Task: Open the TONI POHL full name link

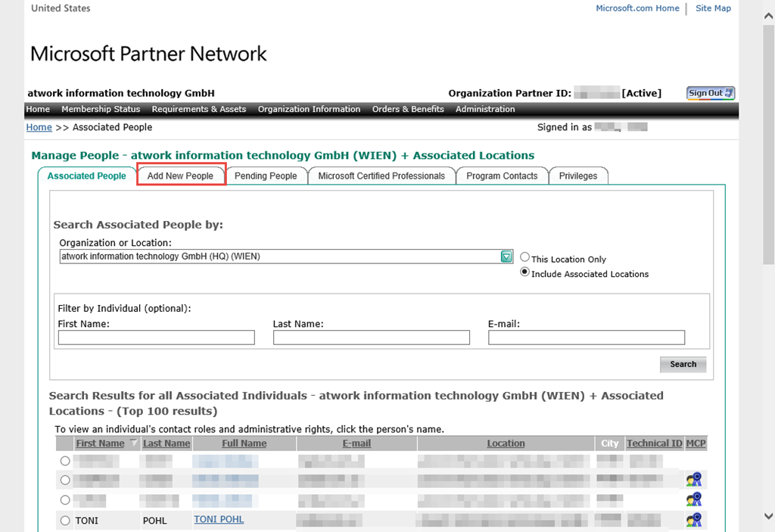Action: click(x=219, y=519)
